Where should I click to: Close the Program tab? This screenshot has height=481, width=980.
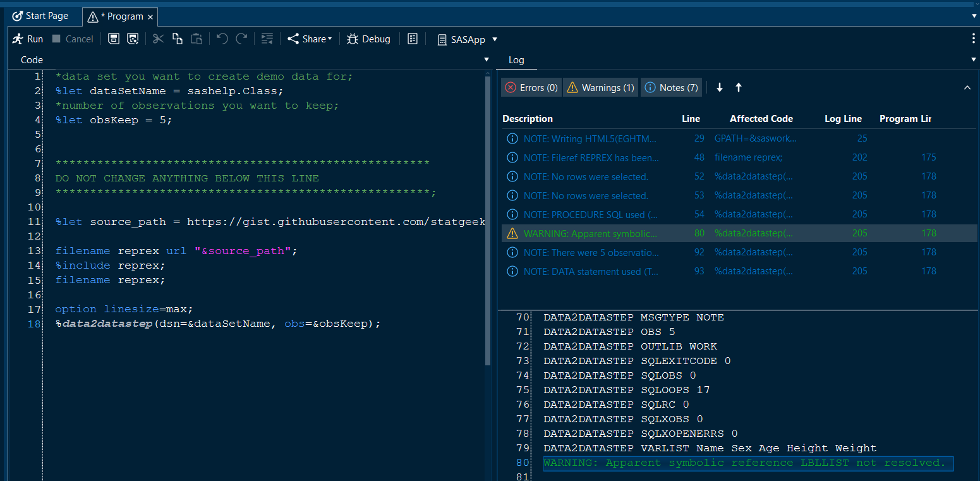pyautogui.click(x=150, y=17)
